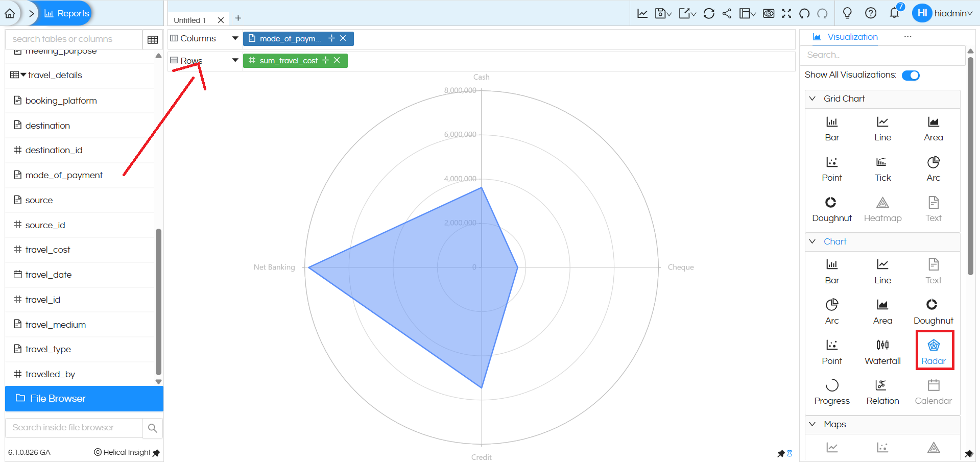Collapse the Grid Chart section
Image resolution: width=980 pixels, height=464 pixels.
tap(813, 99)
